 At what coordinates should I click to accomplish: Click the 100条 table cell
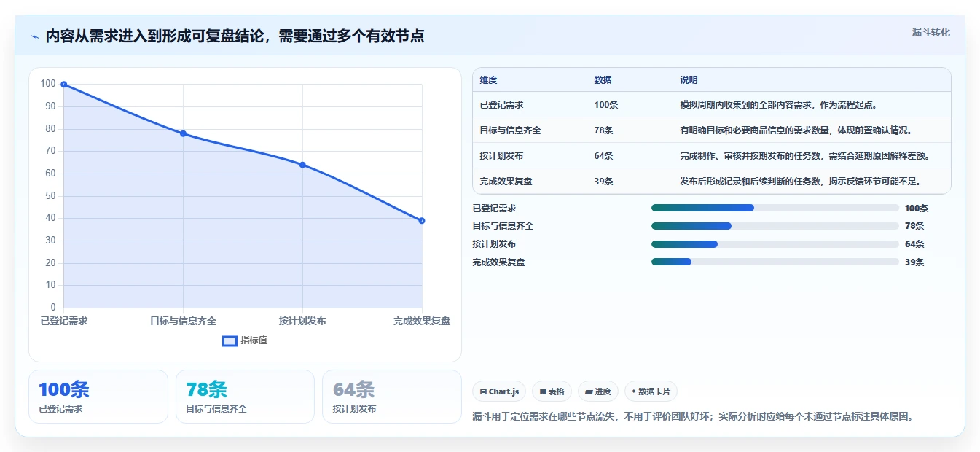pyautogui.click(x=606, y=105)
